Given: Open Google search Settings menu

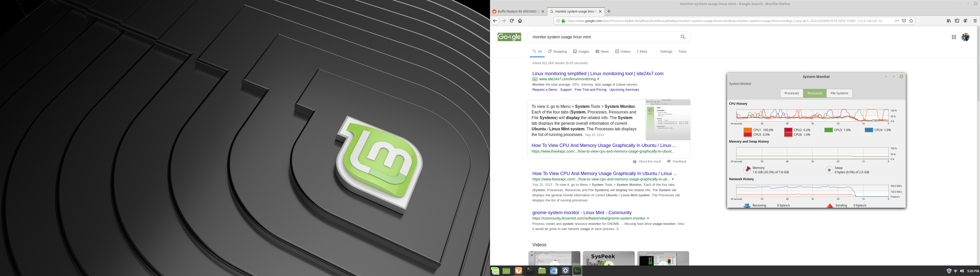Looking at the screenshot, I should (666, 51).
